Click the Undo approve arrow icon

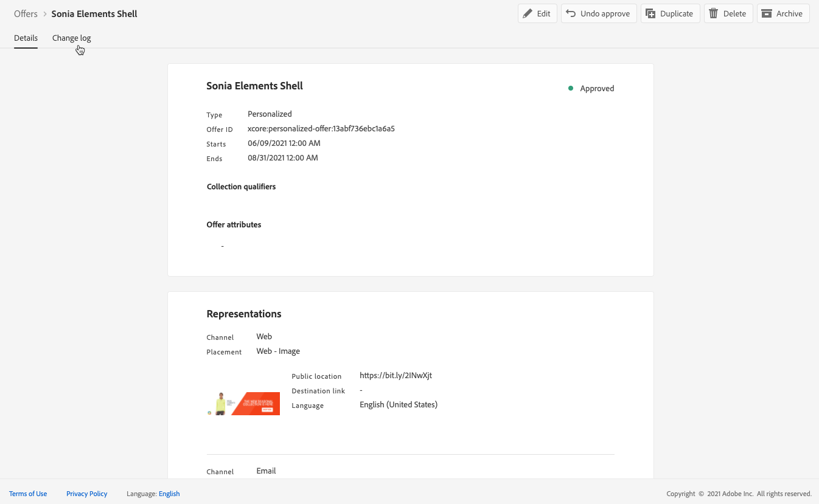(x=571, y=13)
